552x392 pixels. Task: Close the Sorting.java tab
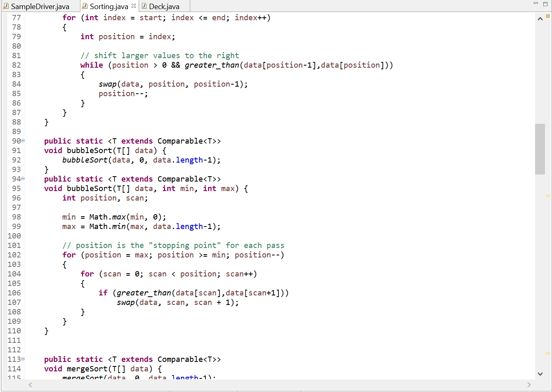[134, 6]
